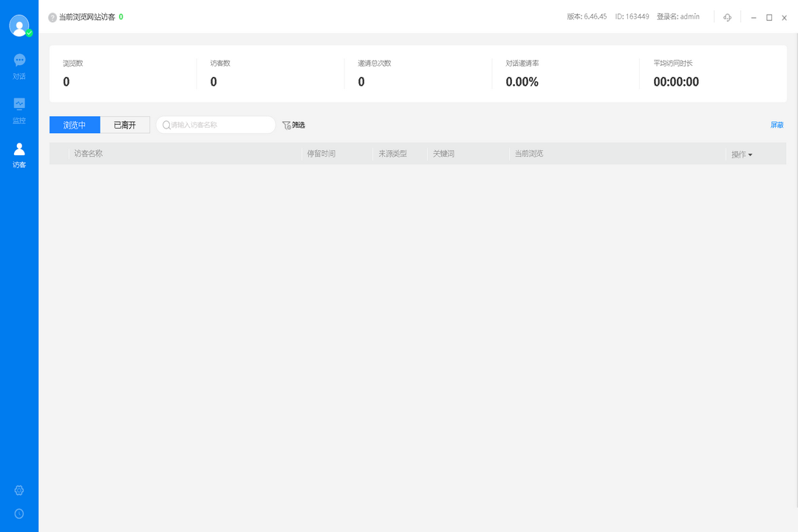Switch to the 已离开 tab
This screenshot has width=798, height=532.
[x=125, y=125]
